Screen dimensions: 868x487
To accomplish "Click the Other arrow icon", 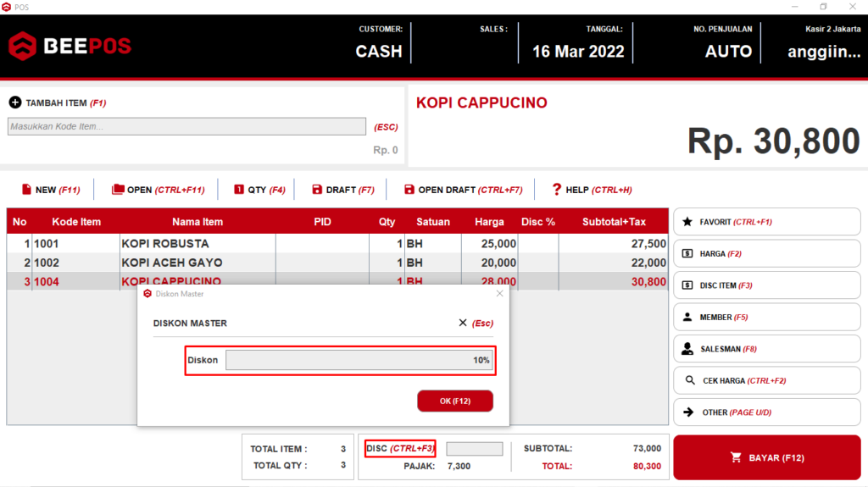I will tap(688, 412).
